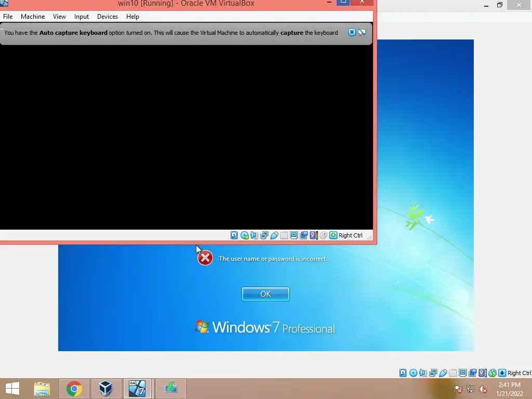Click Right Ctrl label in Windows 7 VM status bar
Image resolution: width=532 pixels, height=399 pixels.
(x=519, y=373)
